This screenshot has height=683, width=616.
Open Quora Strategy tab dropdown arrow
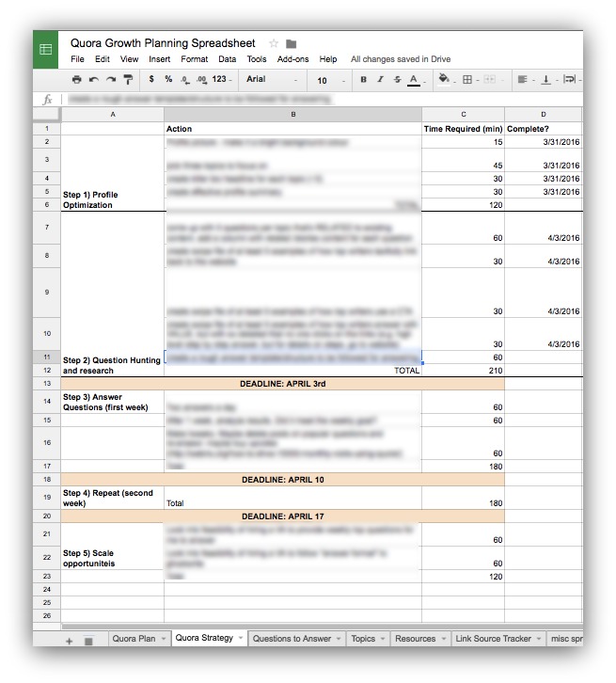[x=241, y=638]
